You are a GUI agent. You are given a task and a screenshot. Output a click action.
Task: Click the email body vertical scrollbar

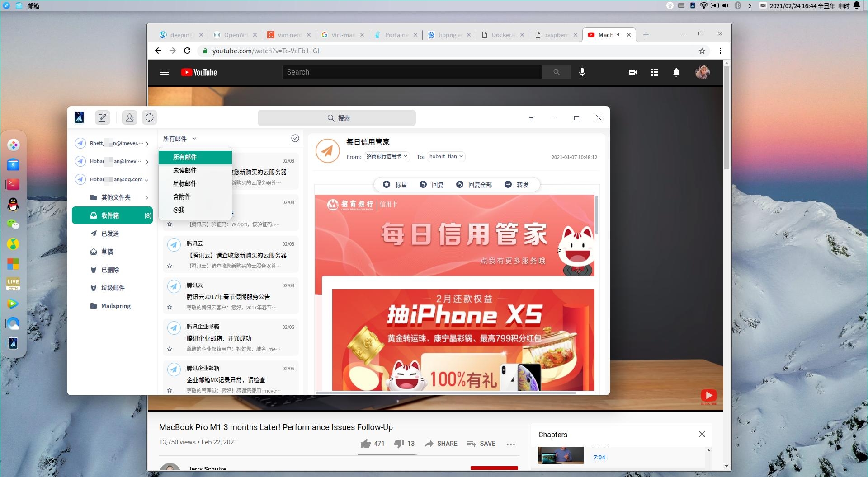[x=597, y=215]
